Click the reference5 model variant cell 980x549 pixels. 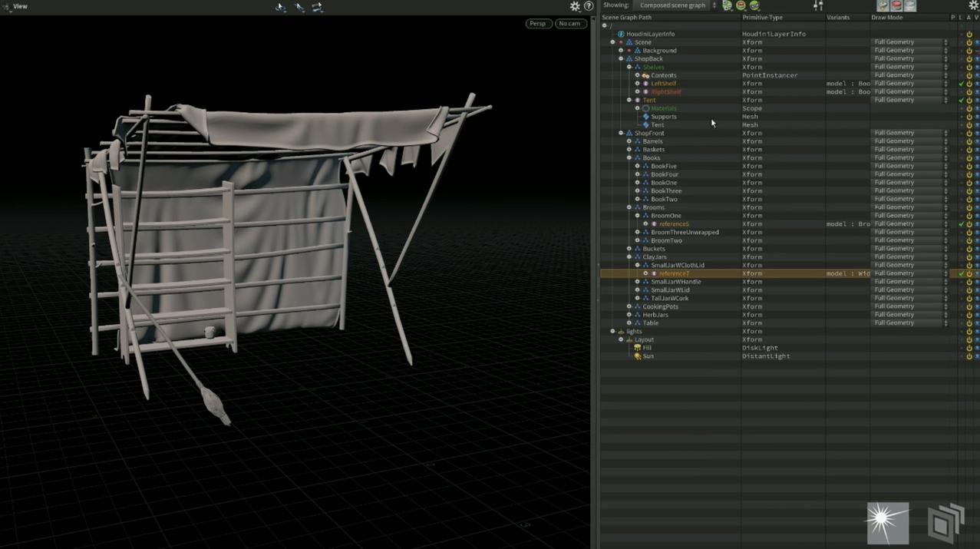848,224
